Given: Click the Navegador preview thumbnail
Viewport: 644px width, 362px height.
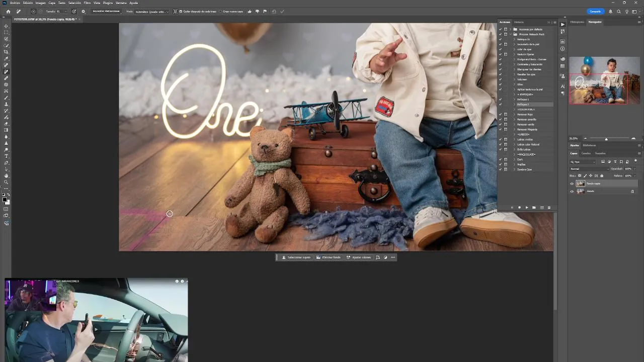Looking at the screenshot, I should coord(604,80).
